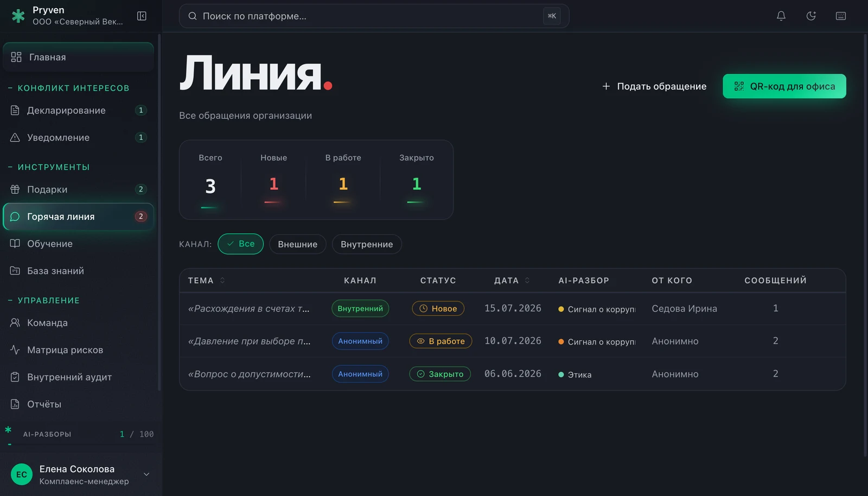Select the Все channel filter

[x=240, y=244]
